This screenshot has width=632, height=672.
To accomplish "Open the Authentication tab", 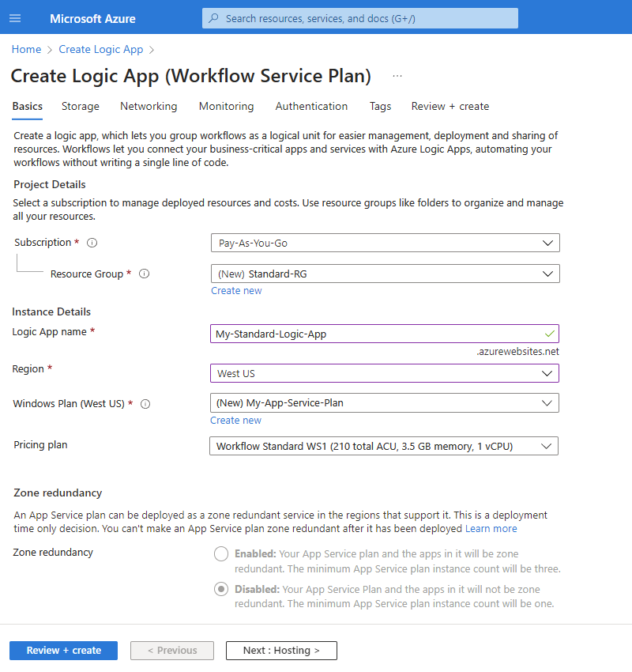I will pyautogui.click(x=311, y=106).
